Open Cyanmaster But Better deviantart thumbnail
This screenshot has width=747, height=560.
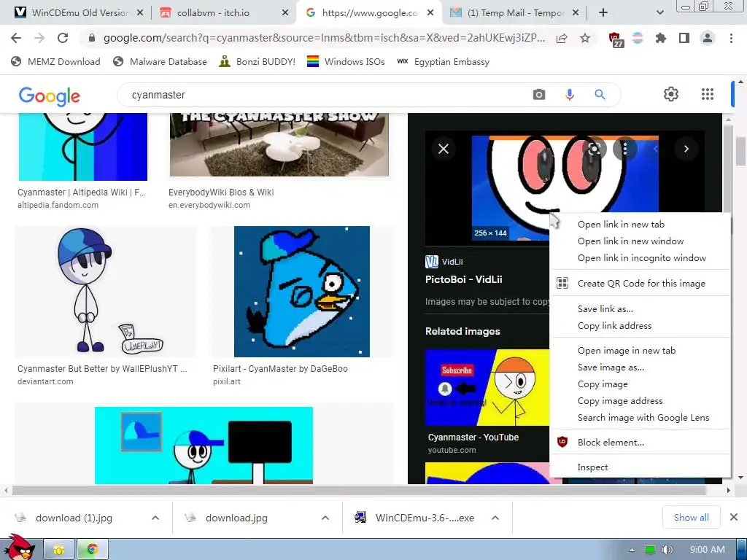pyautogui.click(x=105, y=292)
